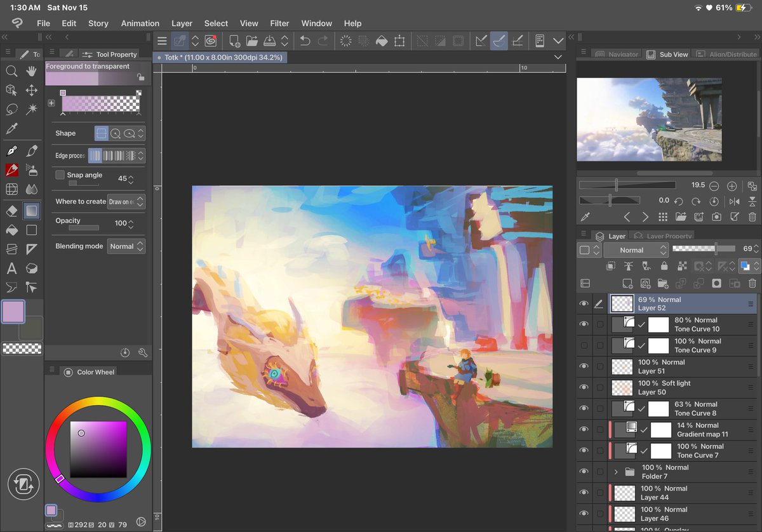The height and width of the screenshot is (532, 762).
Task: Select the Auto select magic wand tool
Action: [x=32, y=109]
